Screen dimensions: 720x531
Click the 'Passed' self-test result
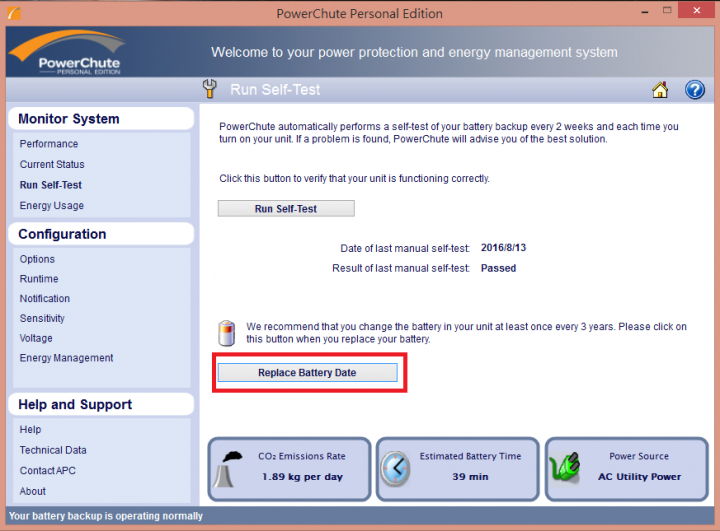pos(498,268)
